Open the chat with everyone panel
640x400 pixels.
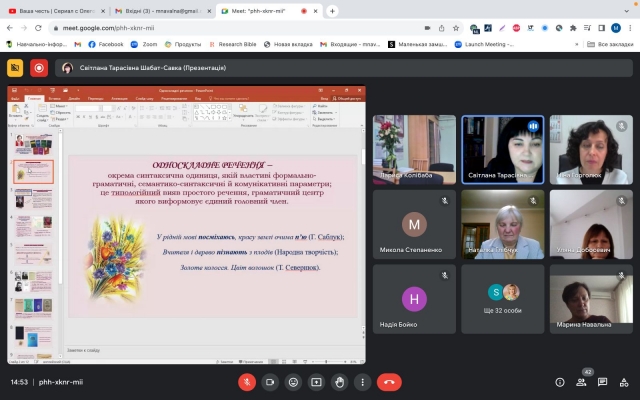[x=602, y=382]
